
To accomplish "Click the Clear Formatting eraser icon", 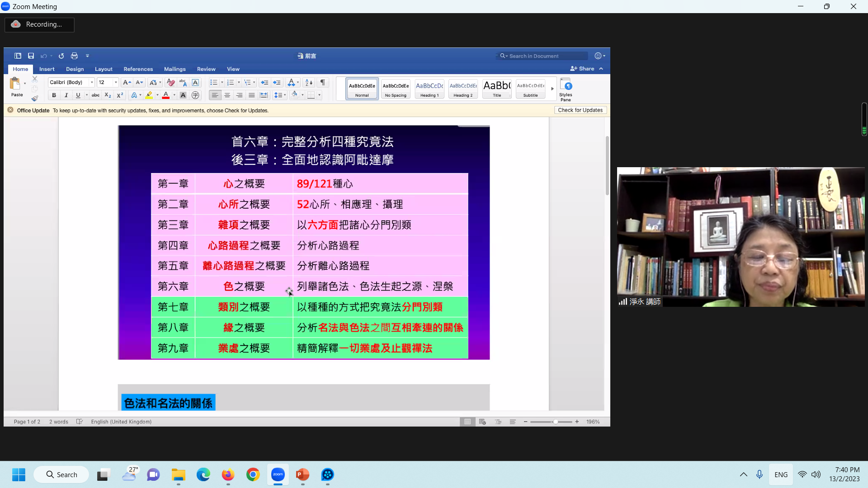I will pos(170,82).
